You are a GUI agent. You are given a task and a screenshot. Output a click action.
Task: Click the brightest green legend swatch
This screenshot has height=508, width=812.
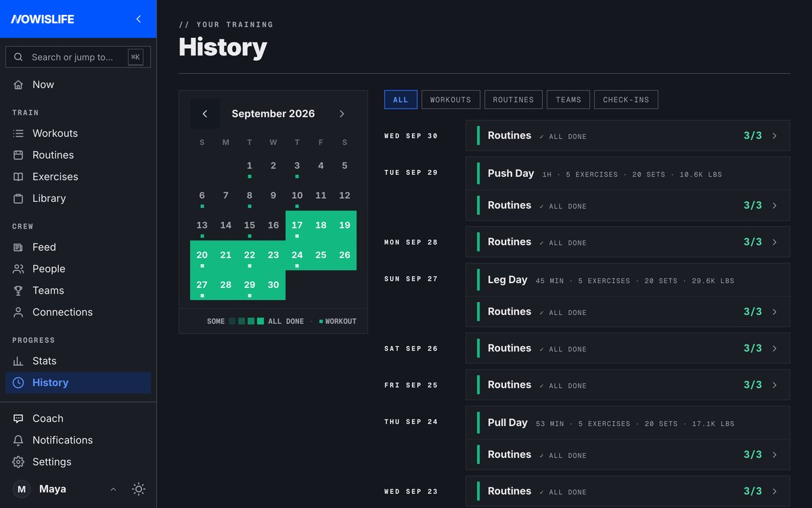pos(261,321)
